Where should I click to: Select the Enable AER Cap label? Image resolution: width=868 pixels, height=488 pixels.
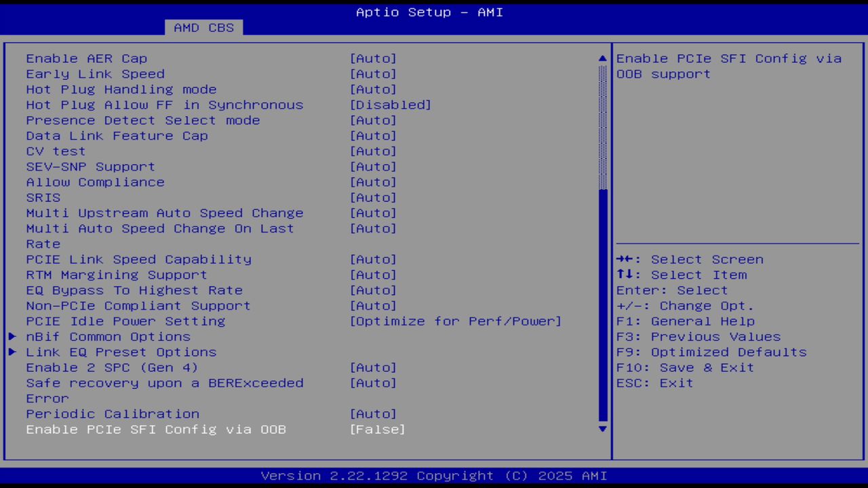87,58
